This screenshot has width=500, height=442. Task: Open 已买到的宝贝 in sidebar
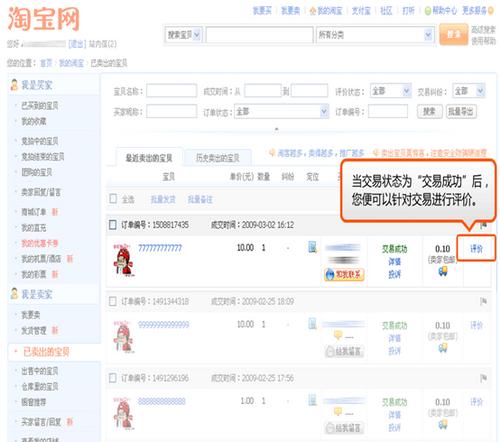coord(40,106)
